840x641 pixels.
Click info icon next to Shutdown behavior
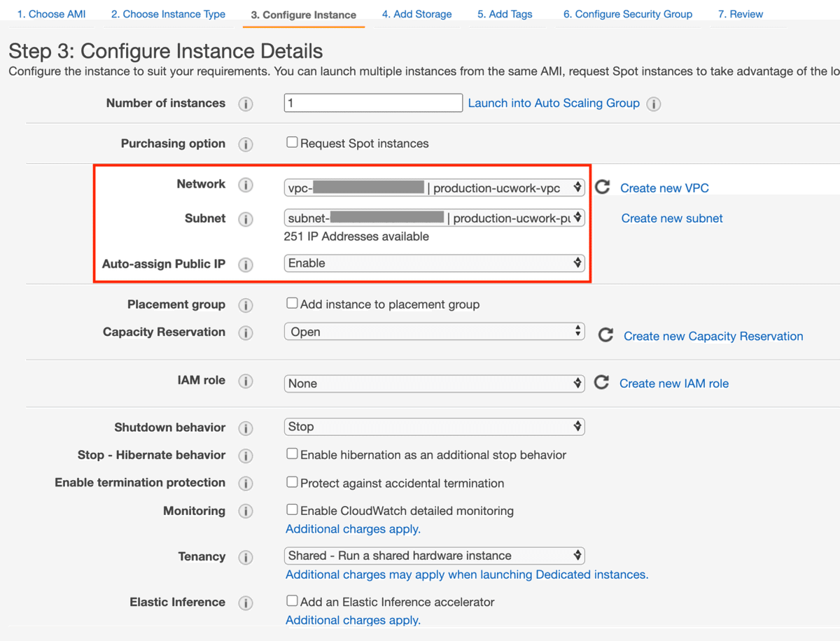click(x=245, y=428)
